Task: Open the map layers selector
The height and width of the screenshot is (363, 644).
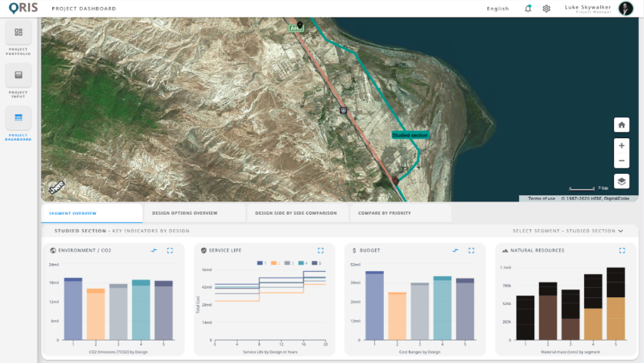Action: click(x=622, y=181)
